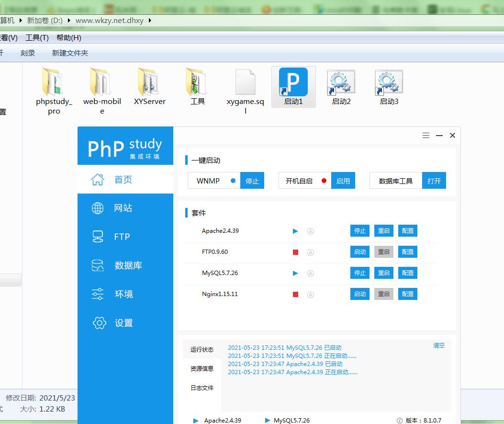504x424 pixels.
Task: Open the 设置 (Settings) sidebar section
Action: point(123,323)
